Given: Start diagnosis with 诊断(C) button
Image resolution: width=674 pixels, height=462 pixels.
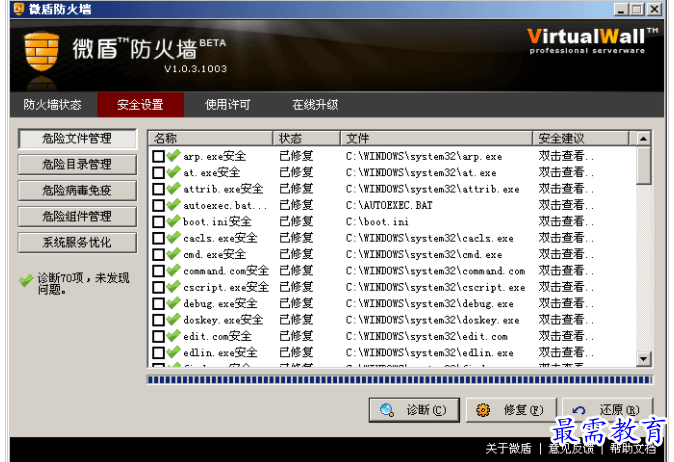Looking at the screenshot, I should coord(414,410).
